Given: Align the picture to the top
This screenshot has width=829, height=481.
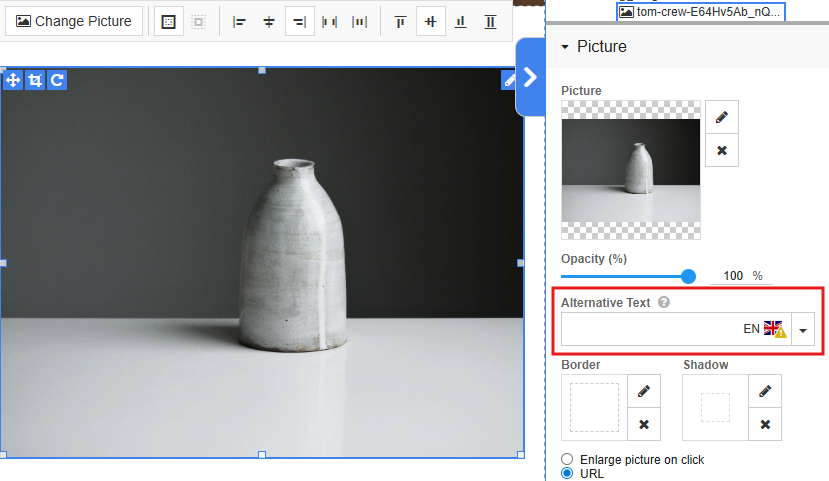Looking at the screenshot, I should 400,21.
